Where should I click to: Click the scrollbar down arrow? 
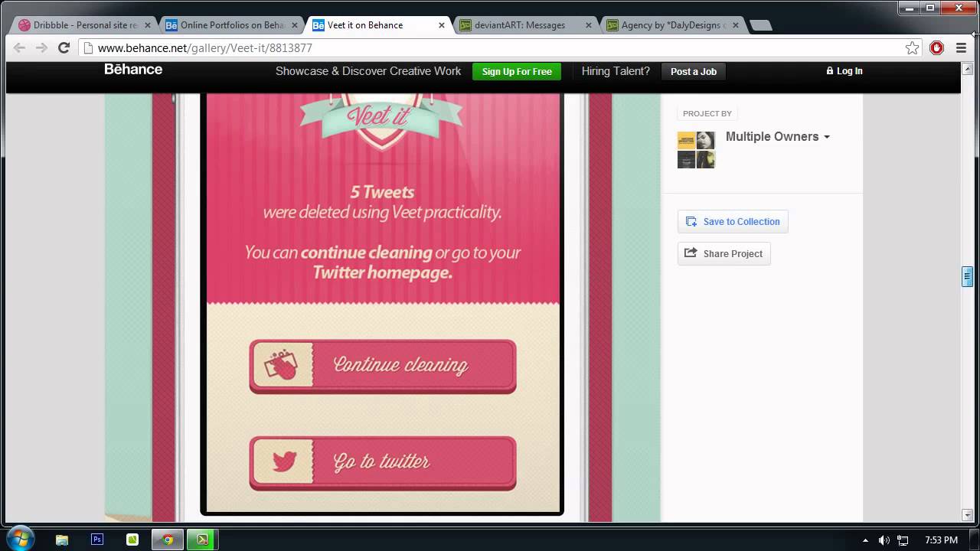[x=968, y=515]
